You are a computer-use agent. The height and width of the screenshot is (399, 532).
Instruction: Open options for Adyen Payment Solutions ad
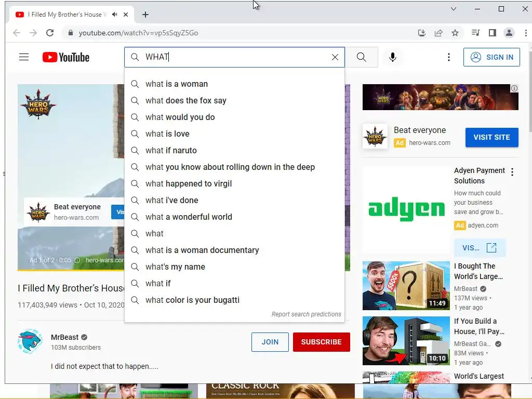pos(512,171)
